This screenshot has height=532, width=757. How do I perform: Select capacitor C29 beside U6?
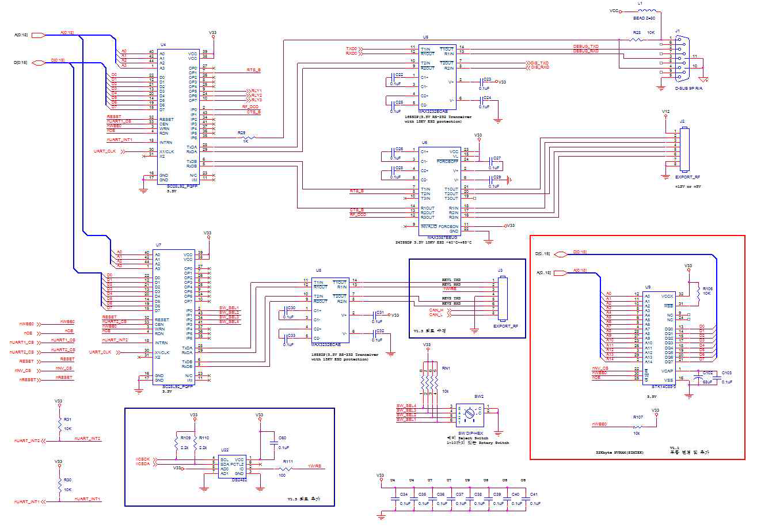[x=489, y=179]
